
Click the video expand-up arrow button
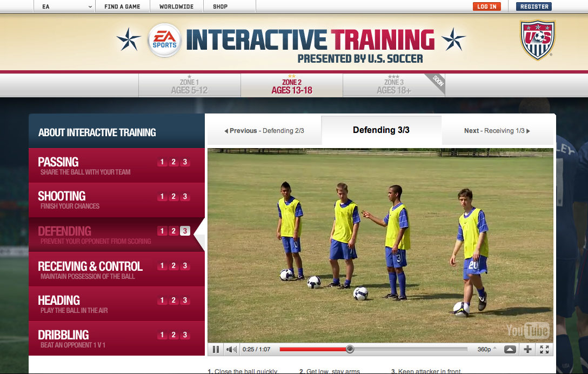click(510, 349)
